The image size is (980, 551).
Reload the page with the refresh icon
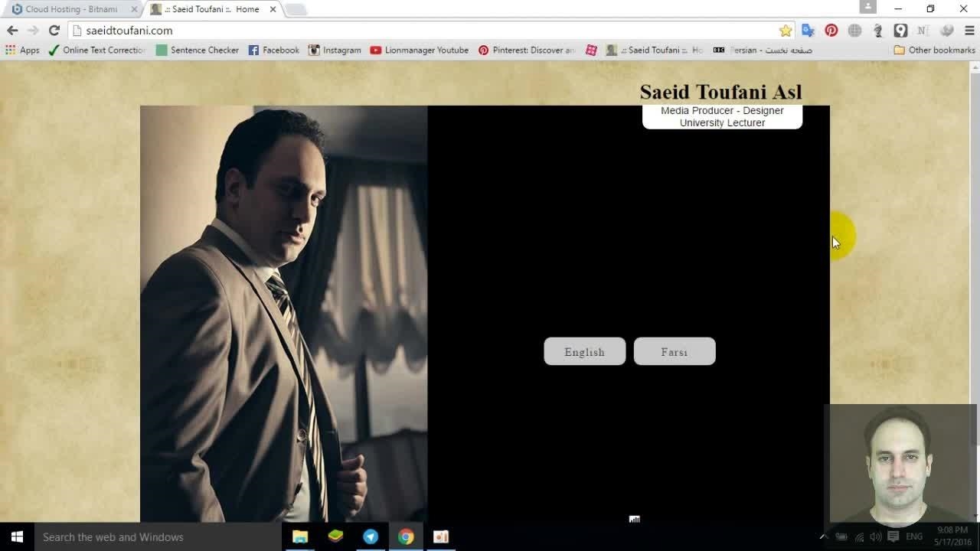(x=54, y=31)
